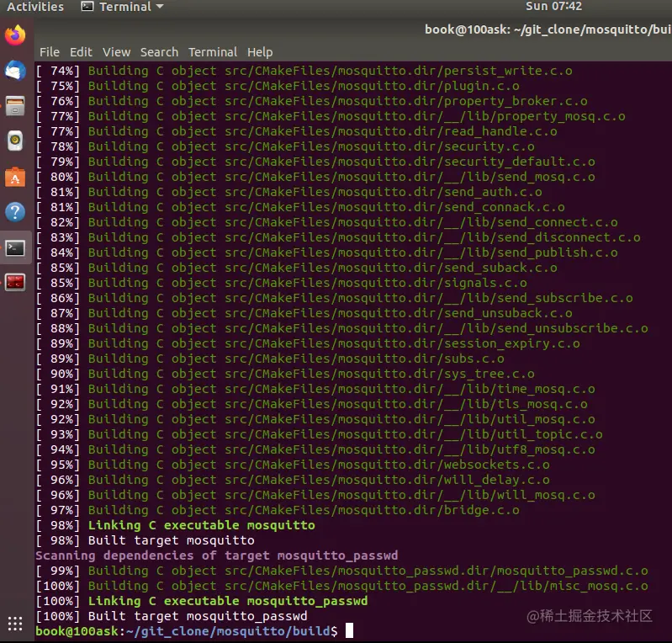Click 'Scanning dependencies of target mosquitto_passwd'
Screen dimensions: 672x643
pos(216,555)
